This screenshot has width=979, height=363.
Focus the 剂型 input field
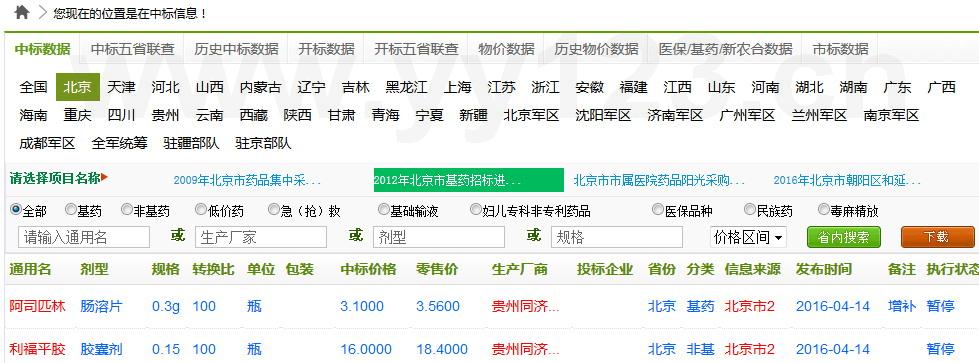(x=439, y=237)
